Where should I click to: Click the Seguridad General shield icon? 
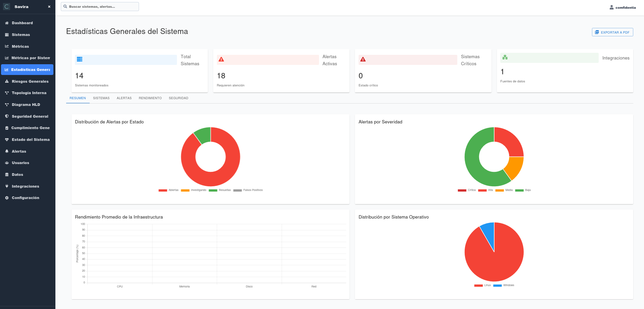(x=7, y=116)
